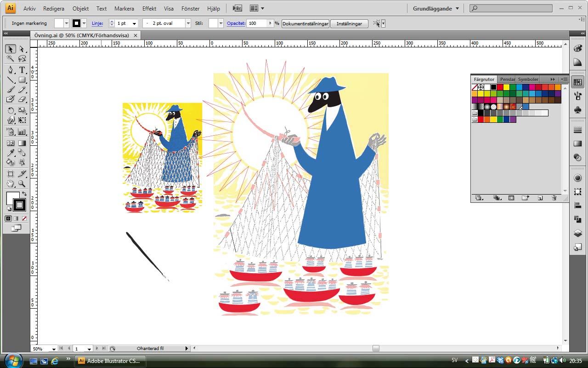Open Swatches panel options menu
The image size is (588, 368).
point(565,80)
